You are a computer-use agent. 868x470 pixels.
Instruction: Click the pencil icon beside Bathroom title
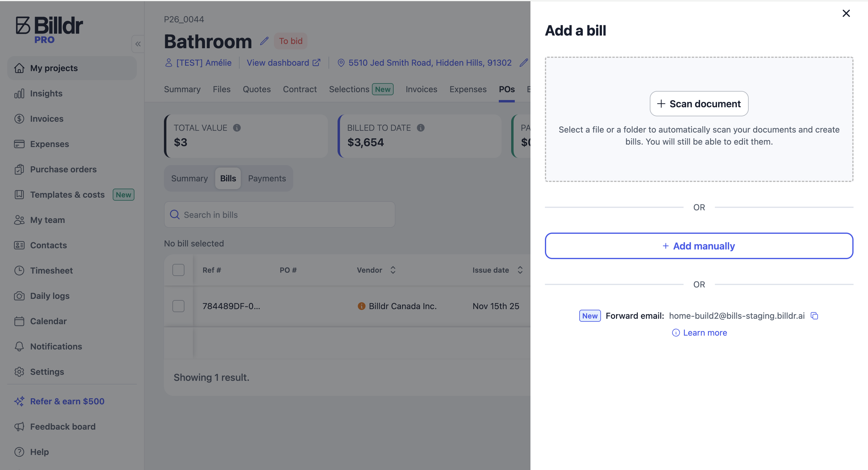coord(264,41)
